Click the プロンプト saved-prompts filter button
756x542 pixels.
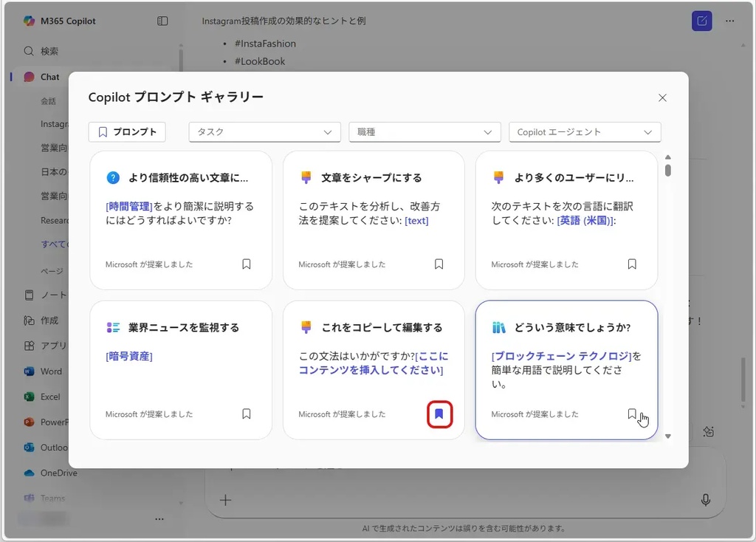click(127, 132)
